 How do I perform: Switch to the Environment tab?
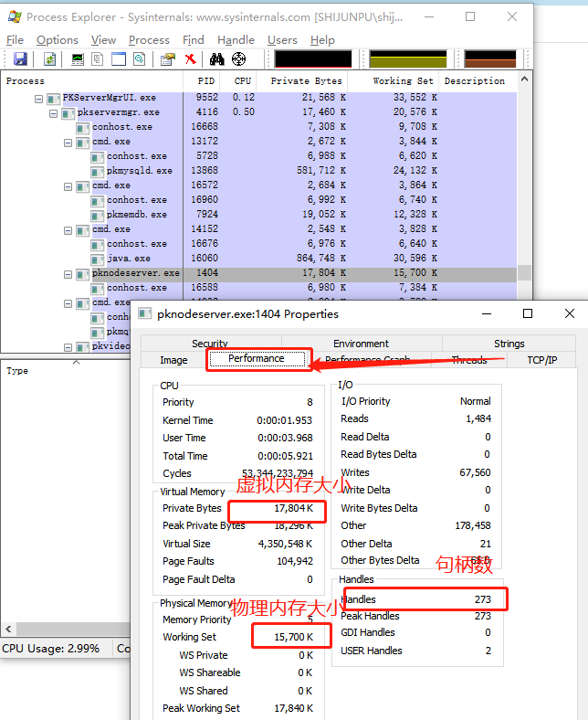click(x=362, y=344)
